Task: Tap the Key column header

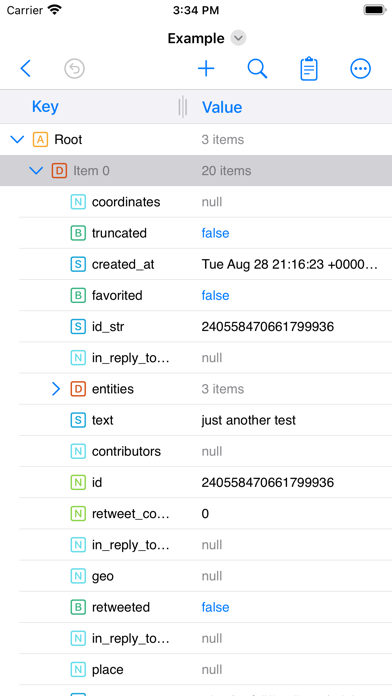Action: click(45, 107)
